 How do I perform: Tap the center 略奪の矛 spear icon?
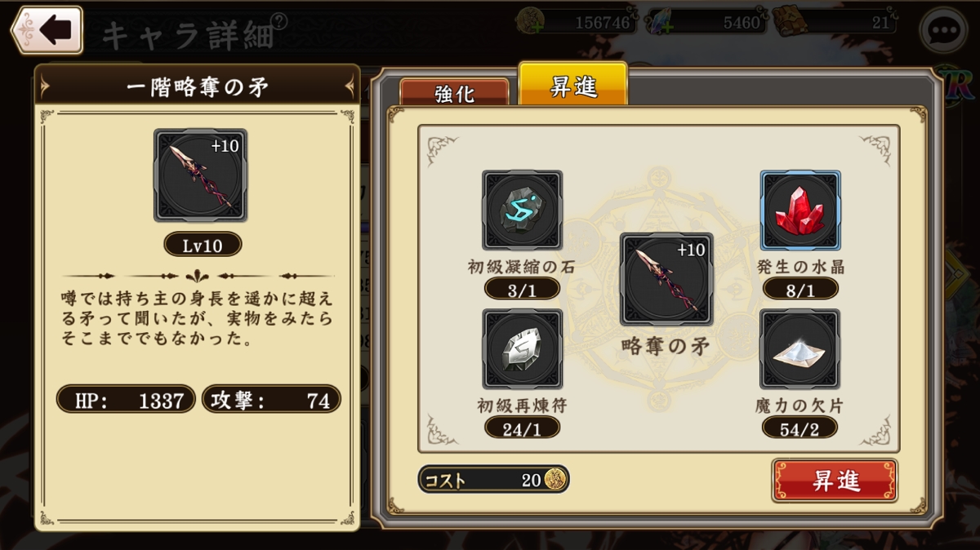point(666,280)
